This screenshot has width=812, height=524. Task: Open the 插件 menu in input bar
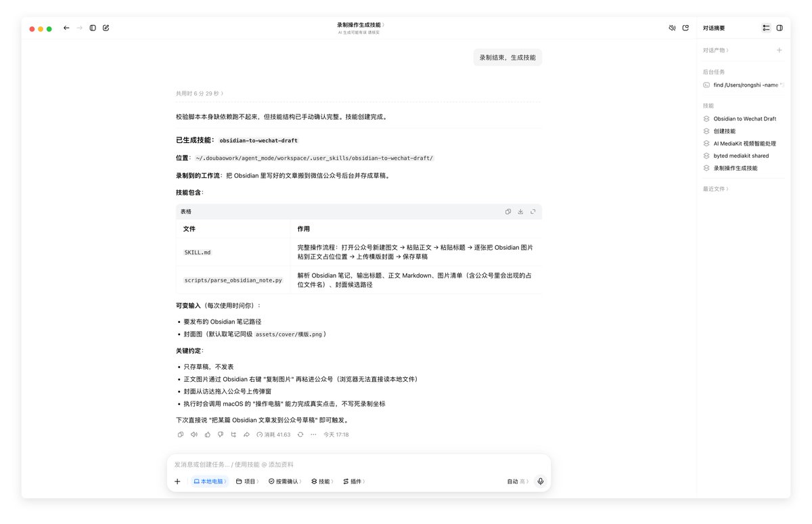[x=353, y=481]
